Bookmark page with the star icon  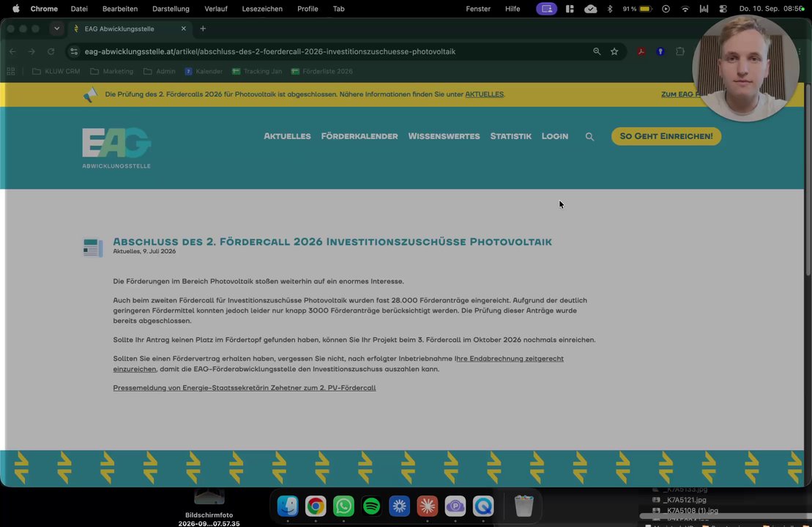click(x=614, y=51)
